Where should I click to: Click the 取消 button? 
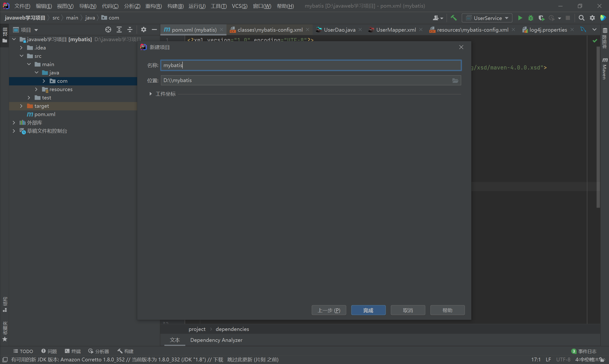[x=408, y=310]
